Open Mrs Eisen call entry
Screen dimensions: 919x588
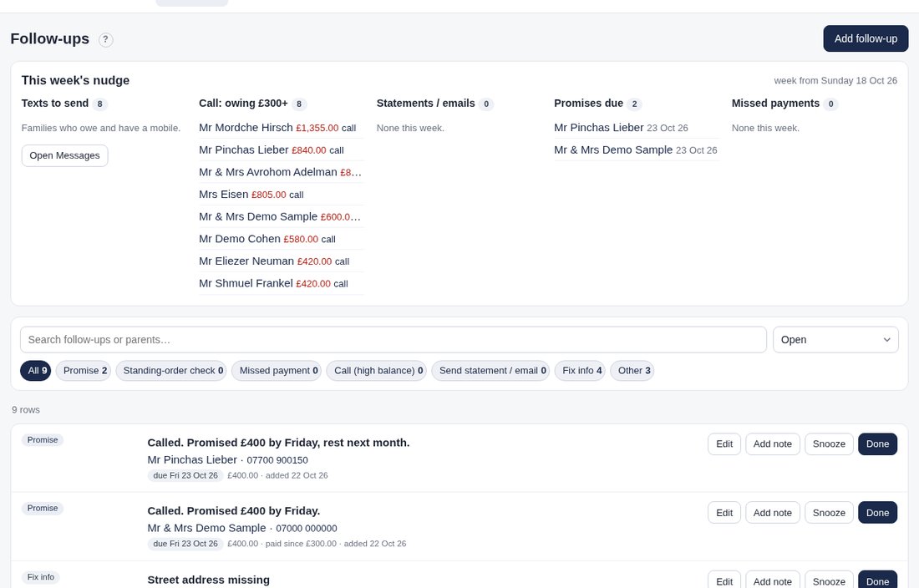click(282, 195)
